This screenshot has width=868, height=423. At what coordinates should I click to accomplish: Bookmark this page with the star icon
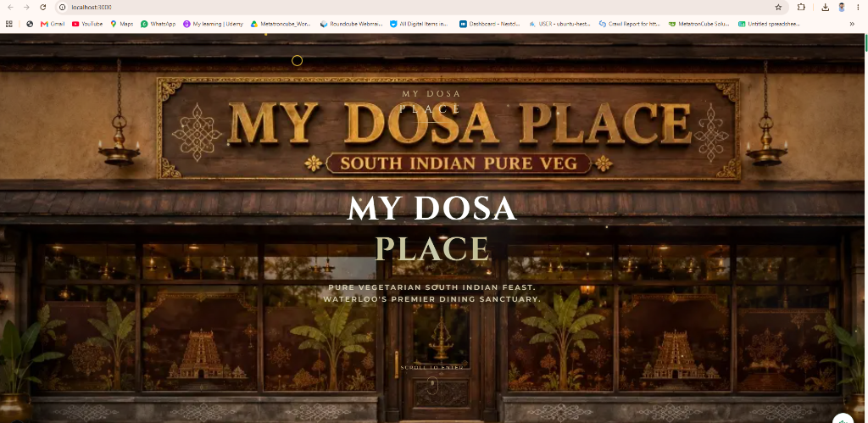pos(778,7)
